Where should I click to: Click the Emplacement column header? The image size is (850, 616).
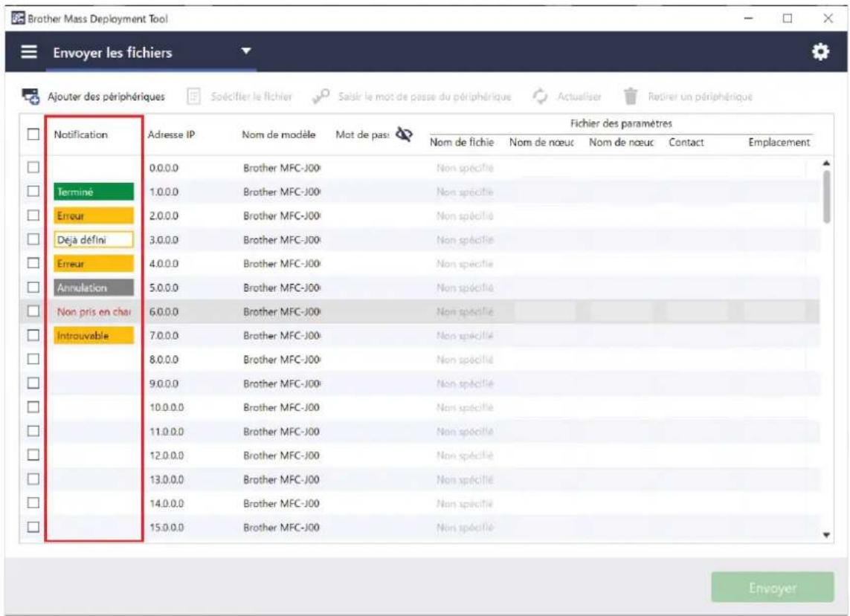779,142
